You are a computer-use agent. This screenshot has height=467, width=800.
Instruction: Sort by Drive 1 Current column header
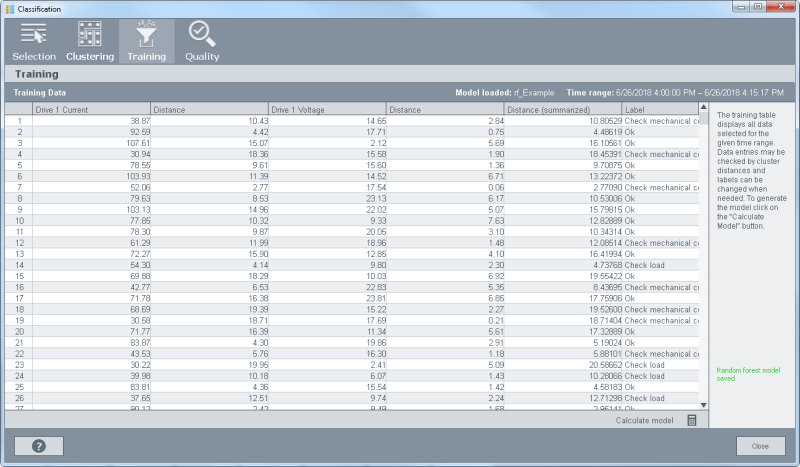[90, 109]
